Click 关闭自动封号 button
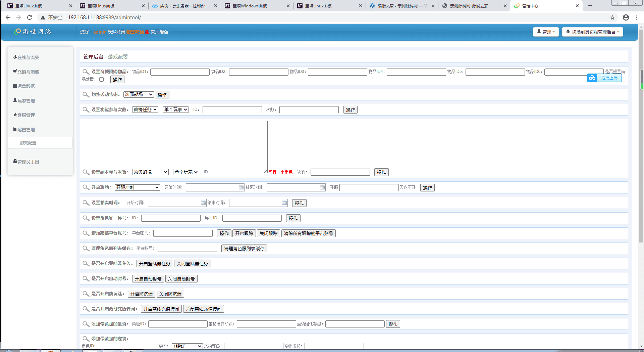The height and width of the screenshot is (352, 644). [181, 279]
